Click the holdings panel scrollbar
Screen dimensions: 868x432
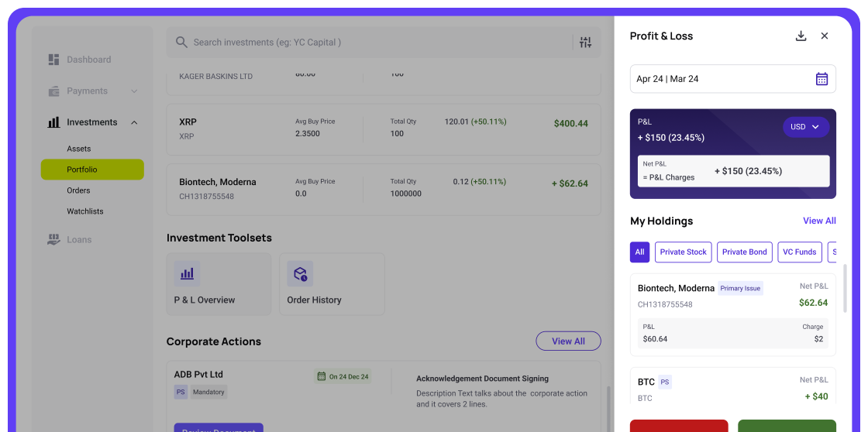845,288
